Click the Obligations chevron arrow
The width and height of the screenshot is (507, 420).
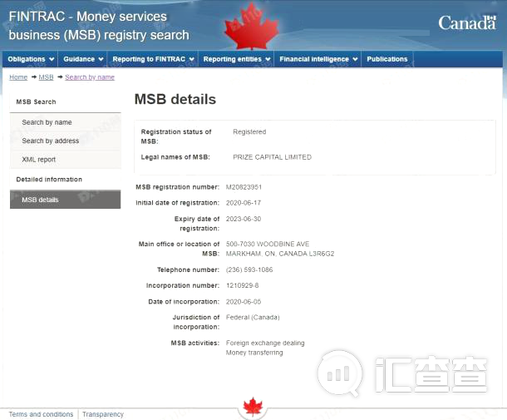point(52,59)
